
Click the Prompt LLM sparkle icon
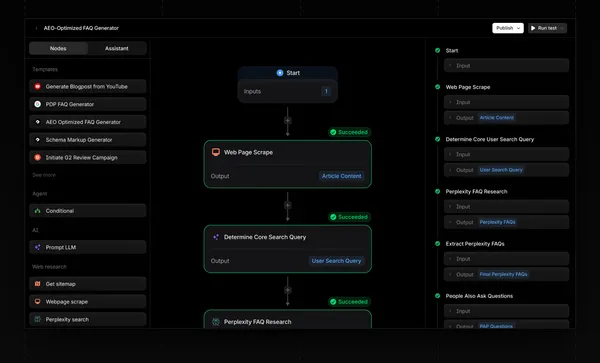click(38, 247)
